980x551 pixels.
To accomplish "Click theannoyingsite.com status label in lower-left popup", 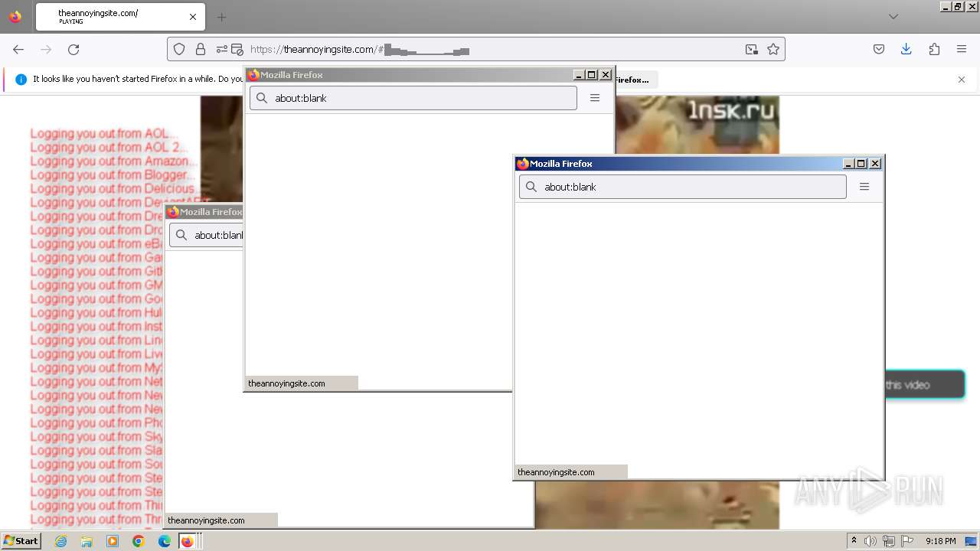I will point(206,520).
